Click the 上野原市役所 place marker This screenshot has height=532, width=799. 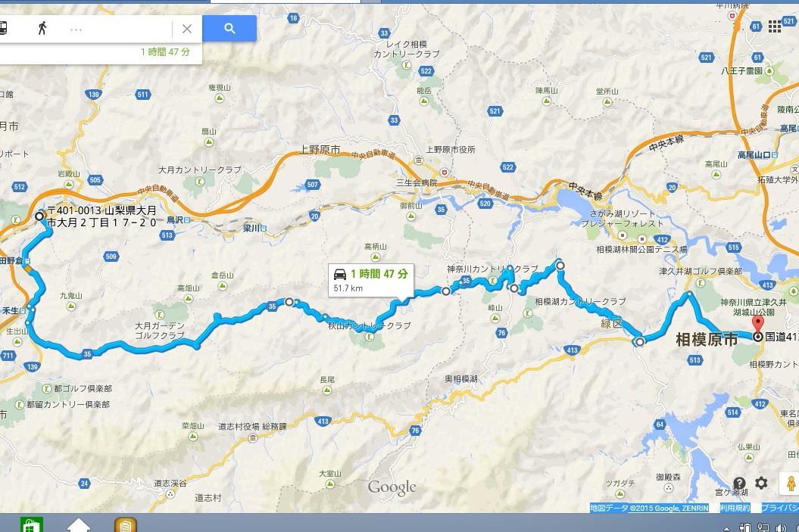pos(419,160)
